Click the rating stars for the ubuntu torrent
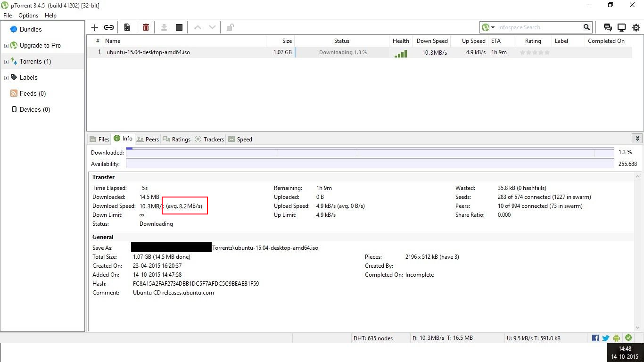 [x=534, y=52]
